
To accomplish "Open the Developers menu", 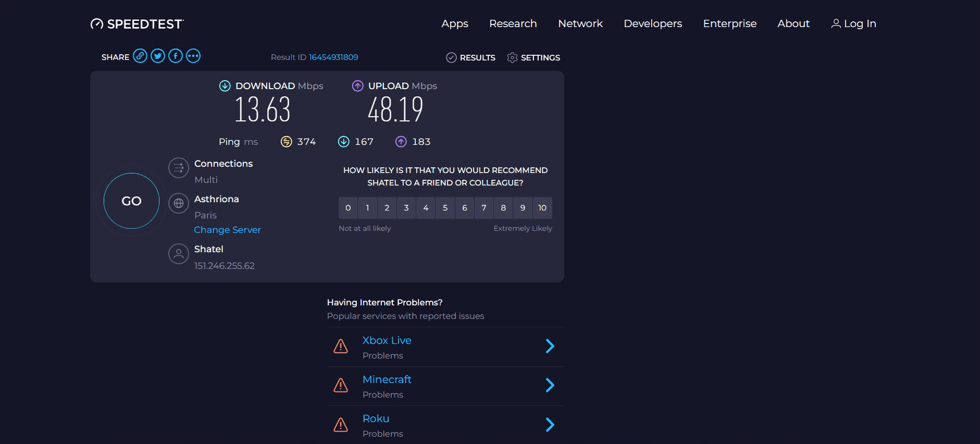I will (653, 23).
